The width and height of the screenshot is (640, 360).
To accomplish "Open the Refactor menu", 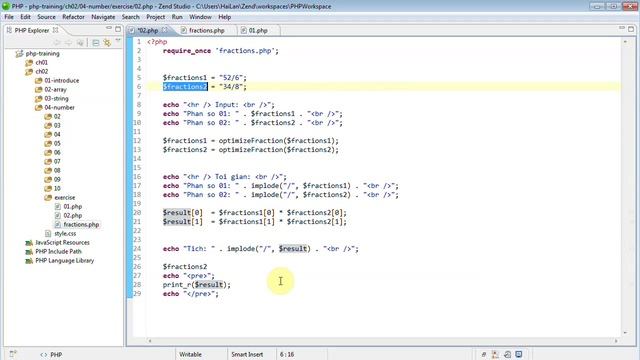I will click(73, 17).
